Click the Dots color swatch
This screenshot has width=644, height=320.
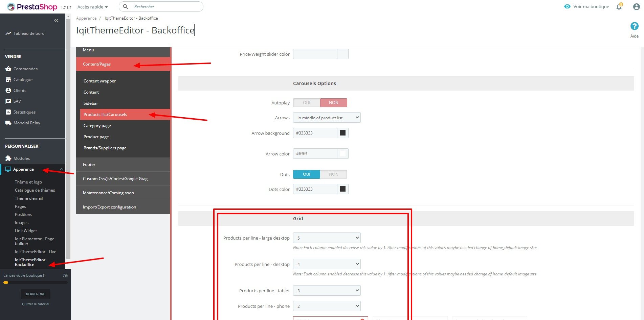tap(343, 189)
